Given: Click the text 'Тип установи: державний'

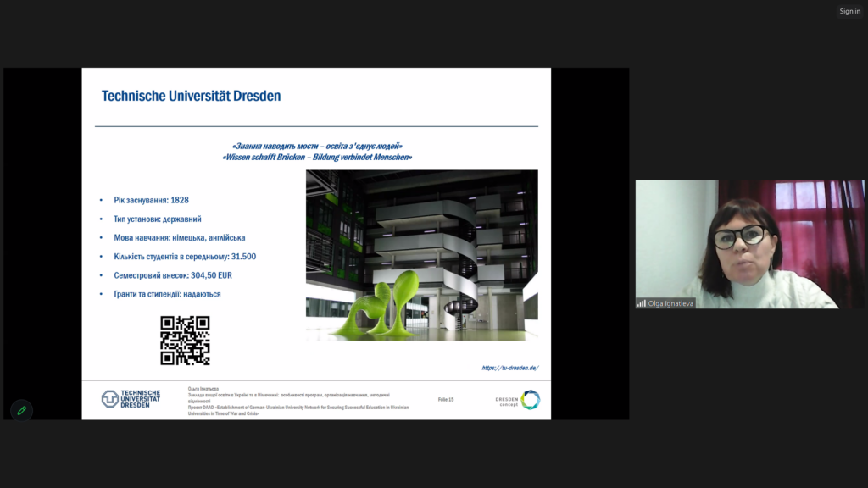Looking at the screenshot, I should point(158,219).
